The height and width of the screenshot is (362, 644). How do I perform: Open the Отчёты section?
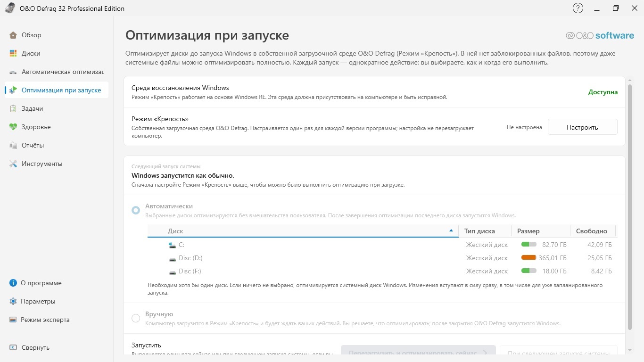click(57, 145)
